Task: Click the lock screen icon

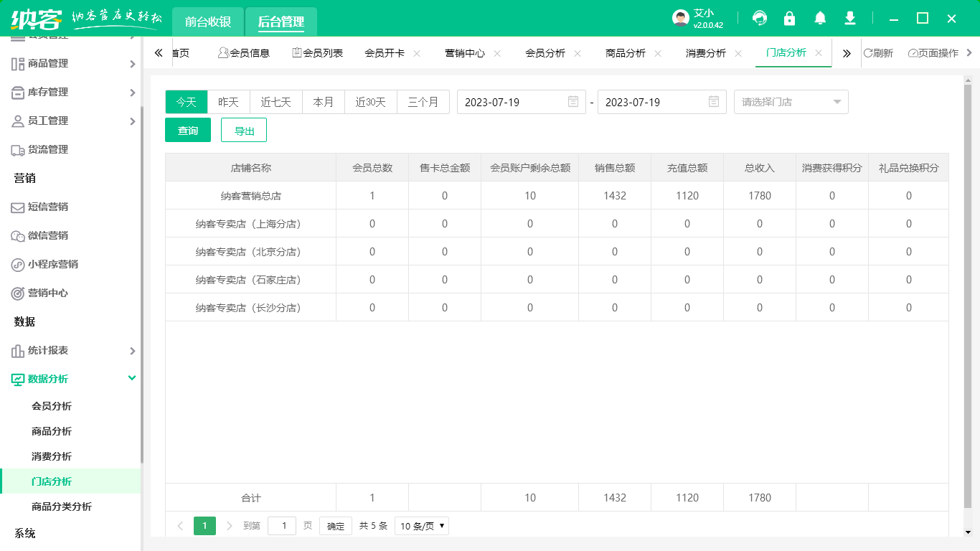Action: point(789,18)
